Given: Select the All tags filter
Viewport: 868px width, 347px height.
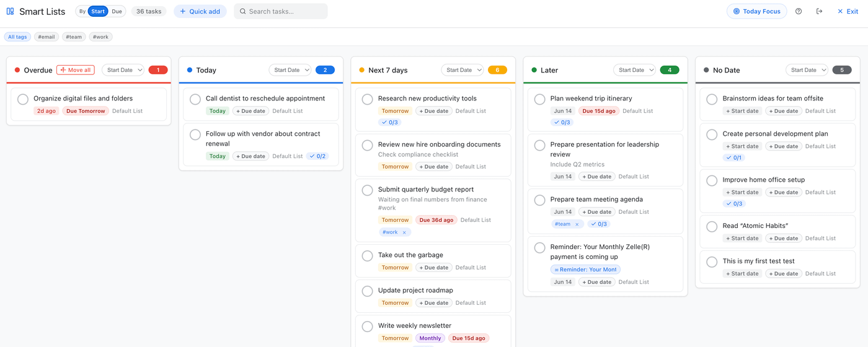Looking at the screenshot, I should tap(17, 37).
